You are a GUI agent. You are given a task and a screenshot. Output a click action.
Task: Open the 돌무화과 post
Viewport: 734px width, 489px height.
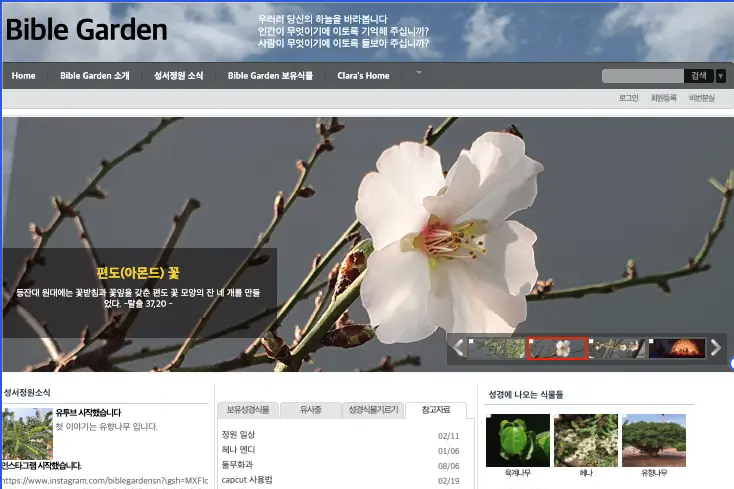[237, 465]
